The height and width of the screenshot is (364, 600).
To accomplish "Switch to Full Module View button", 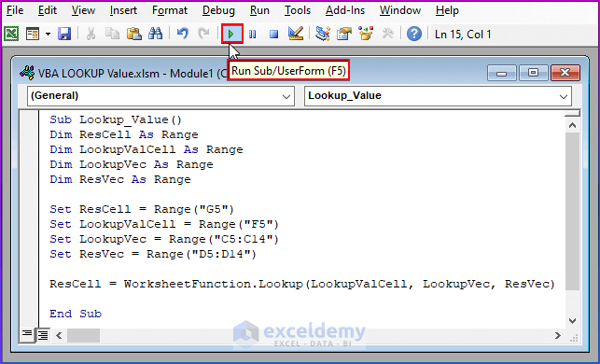I will click(43, 335).
